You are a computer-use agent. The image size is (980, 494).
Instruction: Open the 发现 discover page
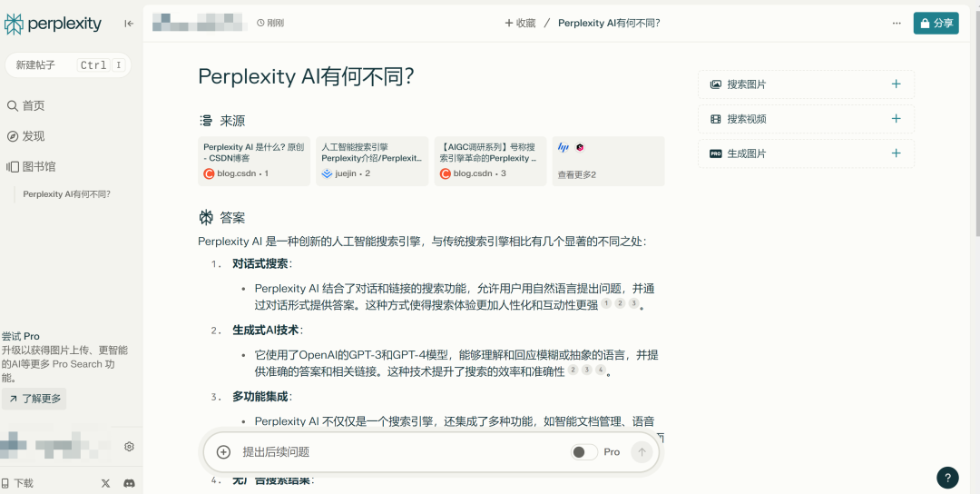(26, 136)
